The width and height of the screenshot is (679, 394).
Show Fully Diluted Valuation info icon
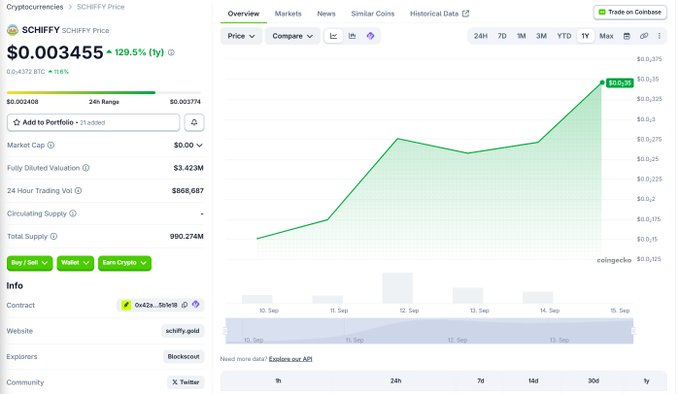click(86, 168)
